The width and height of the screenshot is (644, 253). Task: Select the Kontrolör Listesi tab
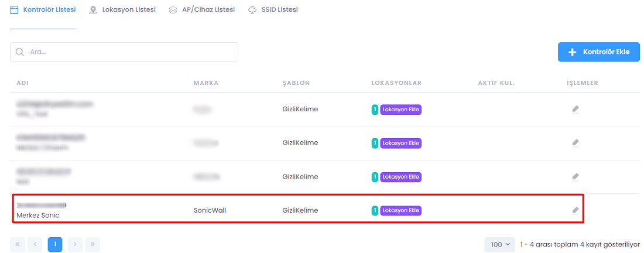pyautogui.click(x=43, y=10)
